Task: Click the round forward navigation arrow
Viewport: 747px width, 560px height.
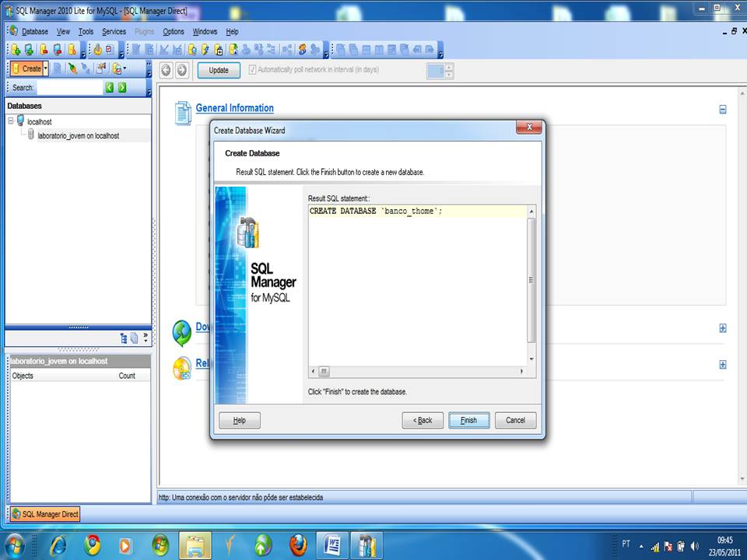Action: point(181,70)
